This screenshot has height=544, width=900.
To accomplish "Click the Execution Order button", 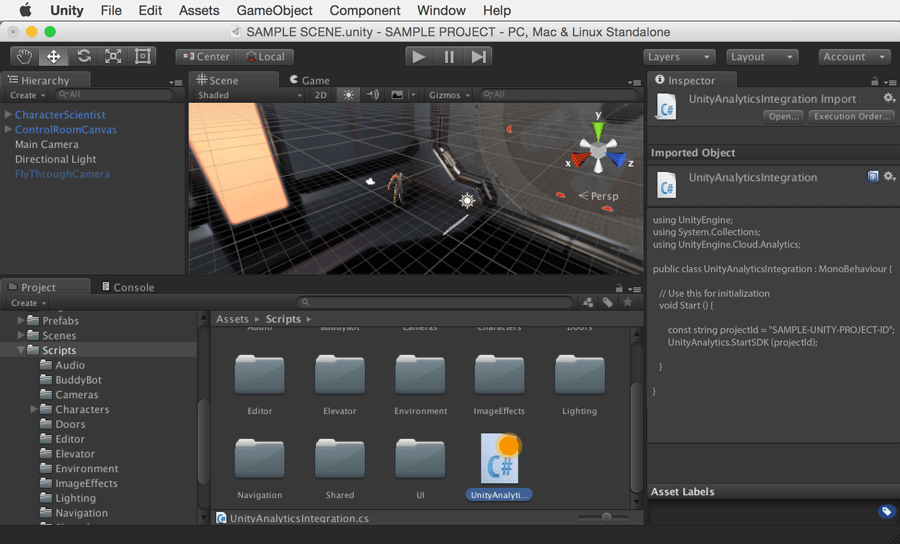I will tap(851, 116).
